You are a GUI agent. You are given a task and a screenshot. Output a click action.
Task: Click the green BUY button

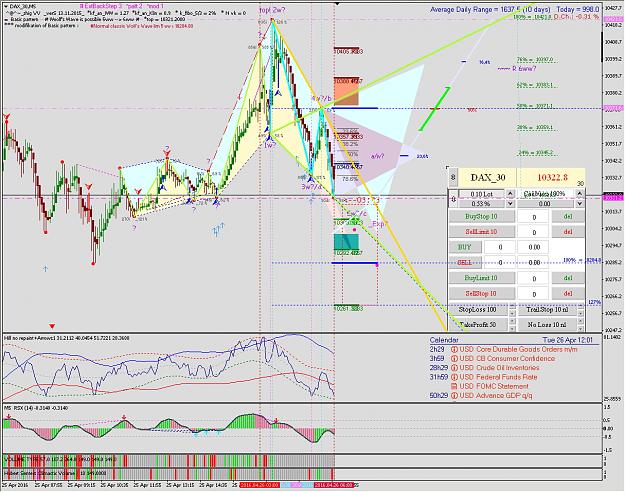pos(465,247)
